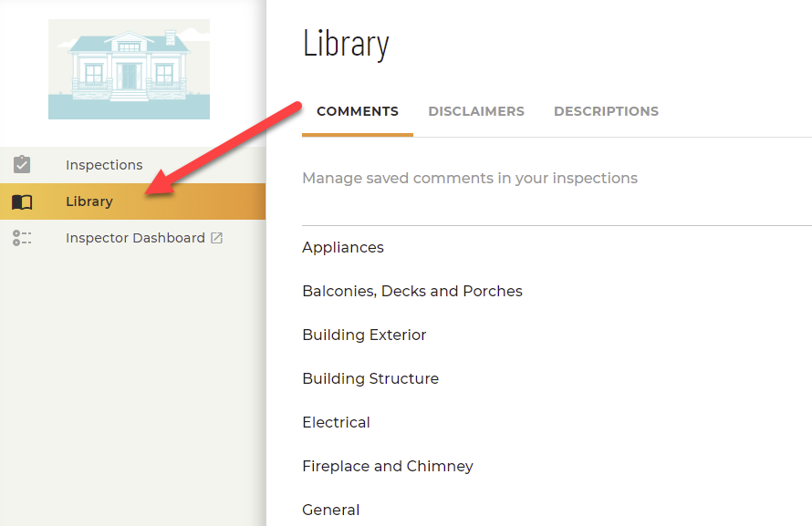
Task: Switch to the Disclaimers tab
Action: point(476,112)
